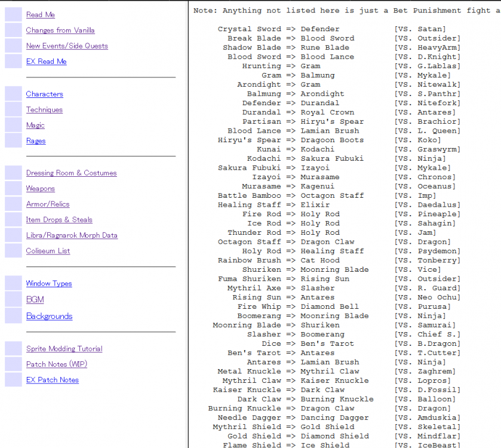
Task: Open the Sprite Modding Tutorial
Action: tap(64, 349)
